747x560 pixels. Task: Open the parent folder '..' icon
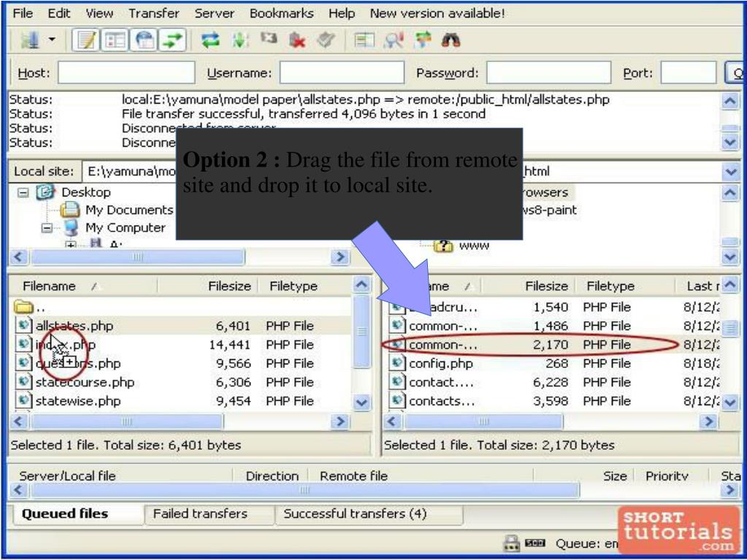pos(24,307)
